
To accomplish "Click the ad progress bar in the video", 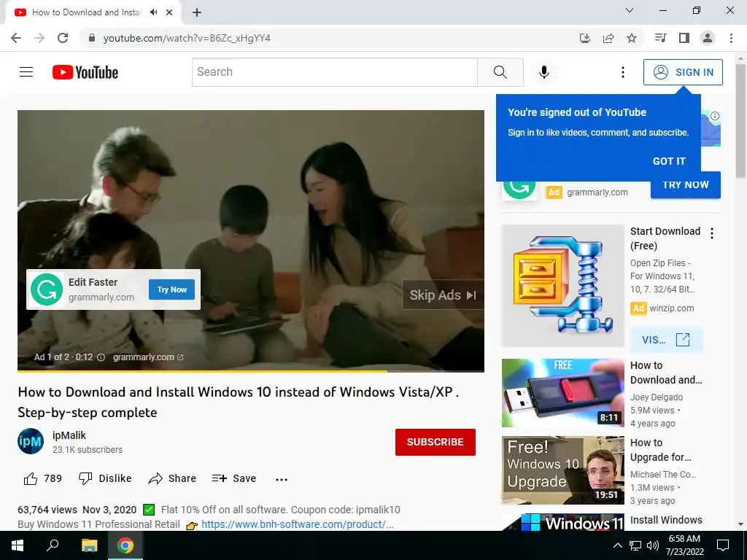I will click(251, 371).
